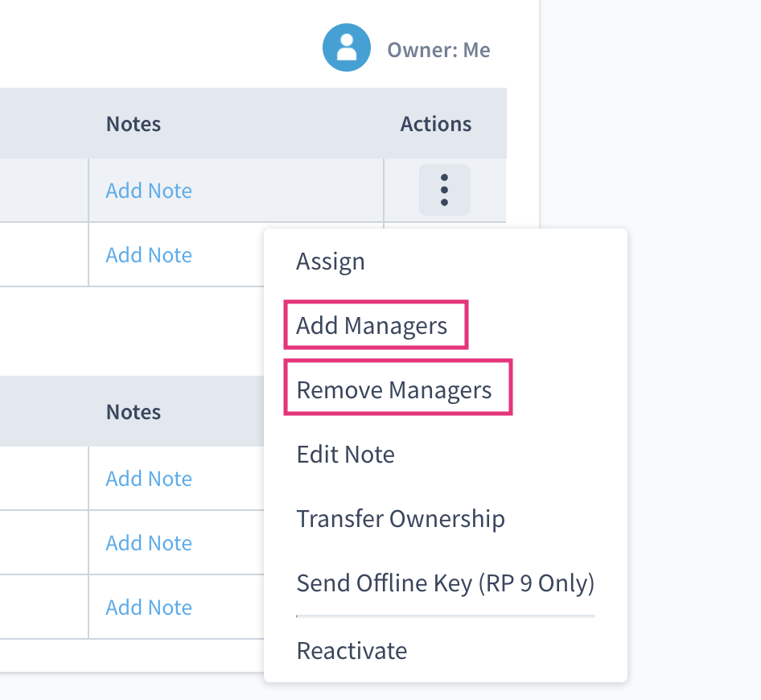This screenshot has width=761, height=700.
Task: Click Add Note in top table's second row
Action: click(149, 255)
